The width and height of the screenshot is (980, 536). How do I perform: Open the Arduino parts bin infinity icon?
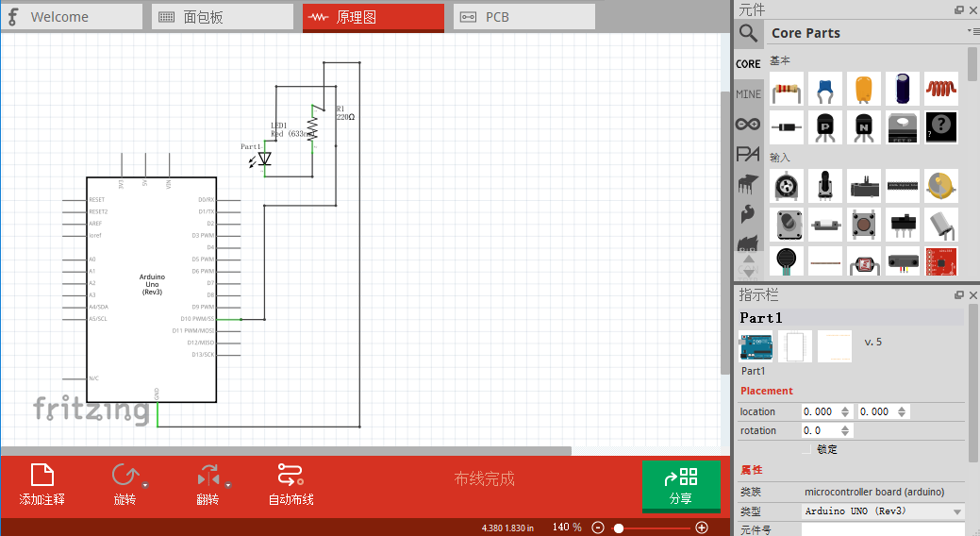748,124
